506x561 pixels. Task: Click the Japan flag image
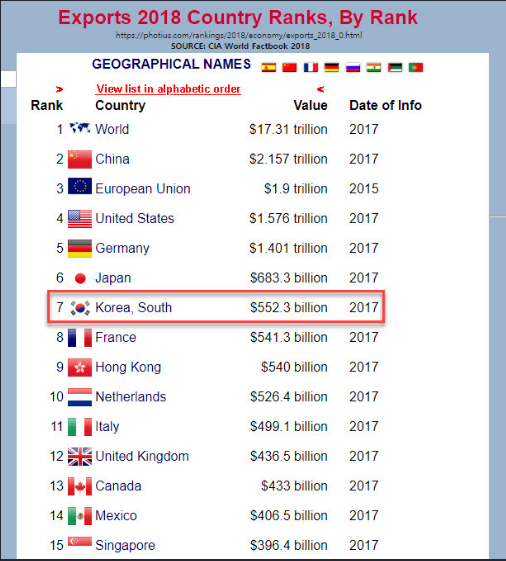[x=80, y=278]
